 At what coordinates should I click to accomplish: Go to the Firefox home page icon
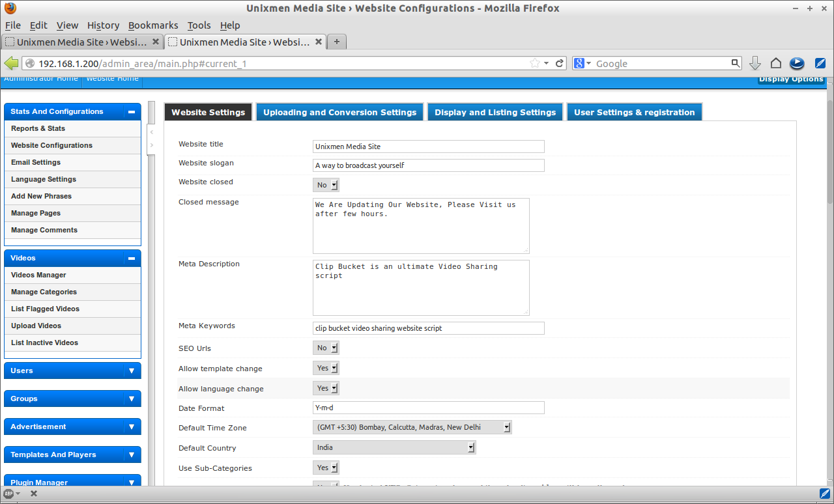(775, 63)
